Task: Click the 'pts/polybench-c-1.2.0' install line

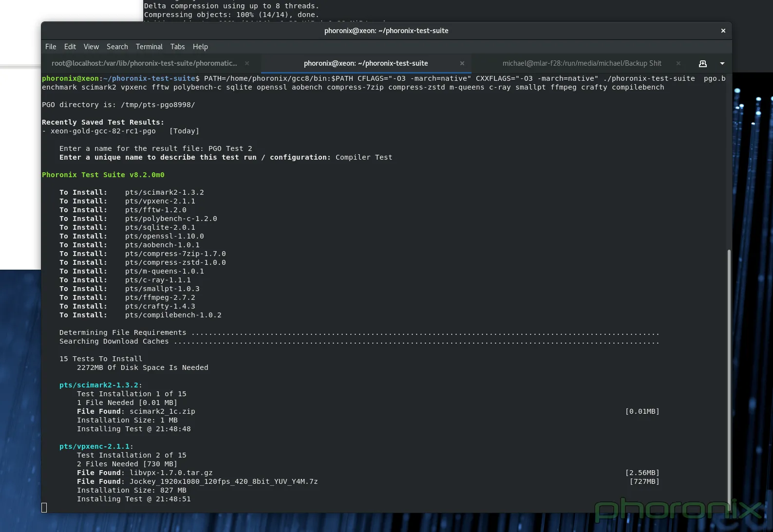Action: coord(138,219)
